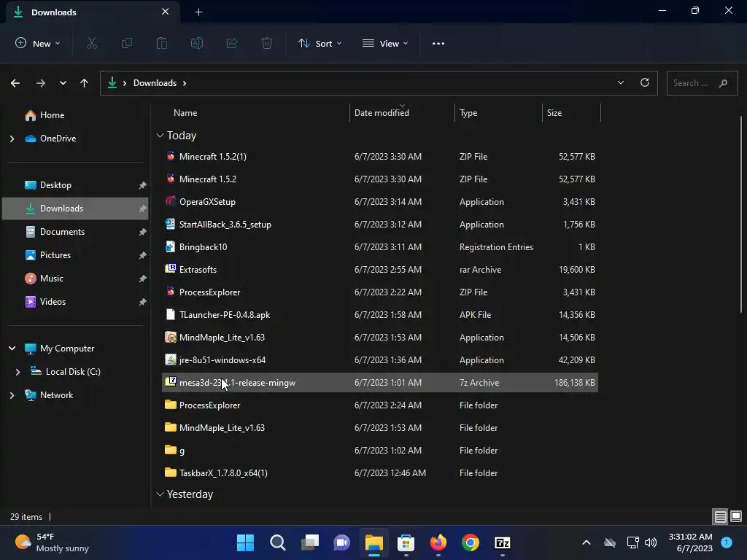Viewport: 747px width, 560px height.
Task: Launch Firefox from taskbar
Action: pos(438,542)
